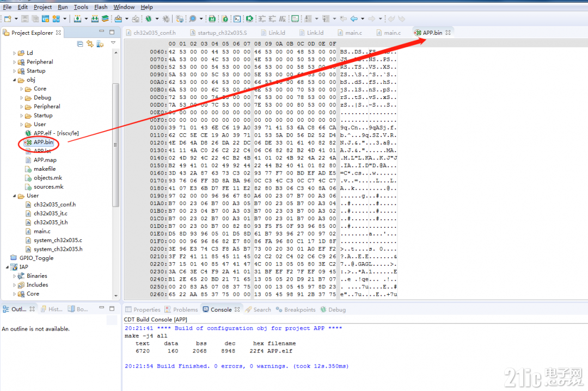Click the stacked-layers Build All icon
This screenshot has width=588, height=391.
click(106, 18)
